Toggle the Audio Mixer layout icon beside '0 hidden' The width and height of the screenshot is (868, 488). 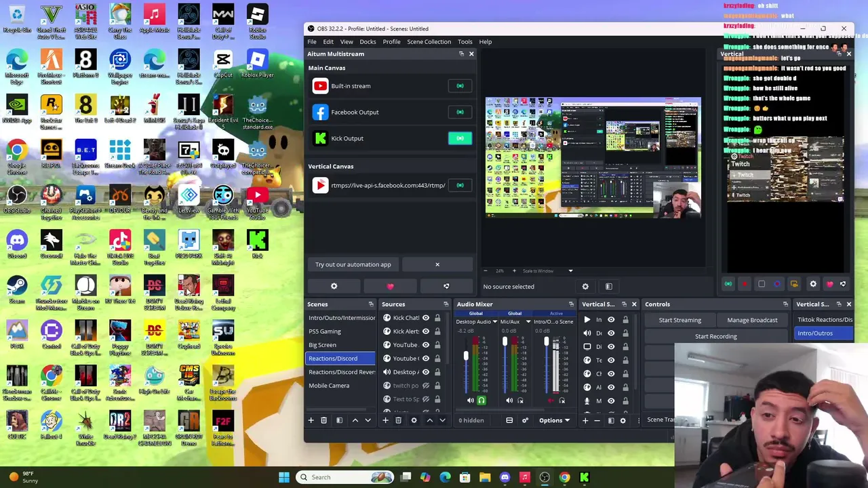click(509, 420)
